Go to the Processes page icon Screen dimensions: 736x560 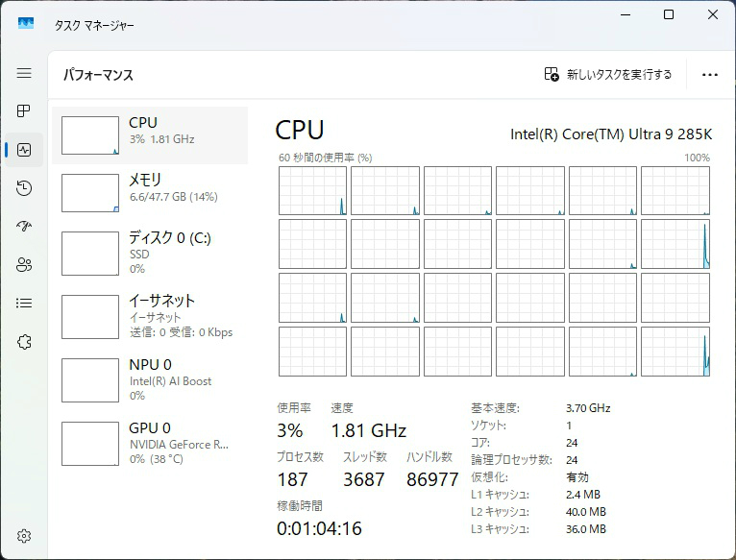[24, 111]
